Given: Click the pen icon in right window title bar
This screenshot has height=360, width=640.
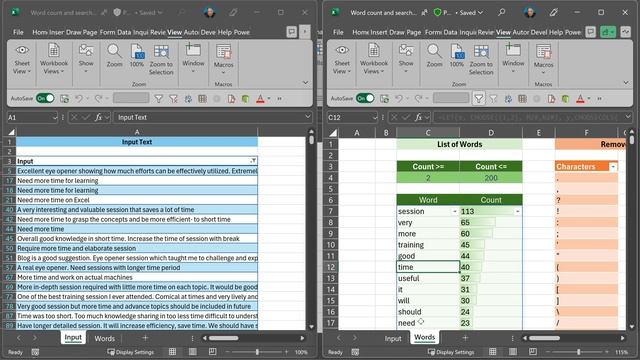Looking at the screenshot, I should pos(553,12).
